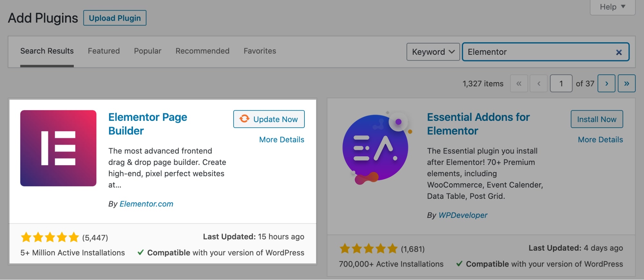Visit the WPDeveloper author link
The height and width of the screenshot is (280, 644).
tap(463, 215)
